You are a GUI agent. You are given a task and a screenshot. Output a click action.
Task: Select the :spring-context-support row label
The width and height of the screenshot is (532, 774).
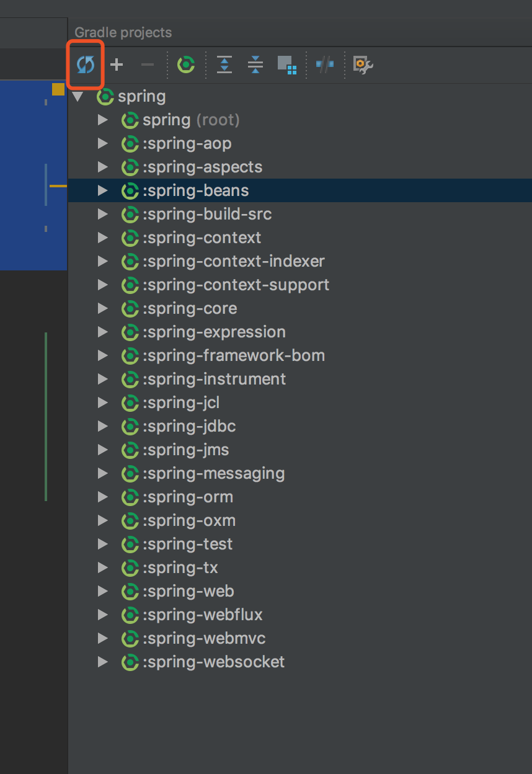(236, 285)
